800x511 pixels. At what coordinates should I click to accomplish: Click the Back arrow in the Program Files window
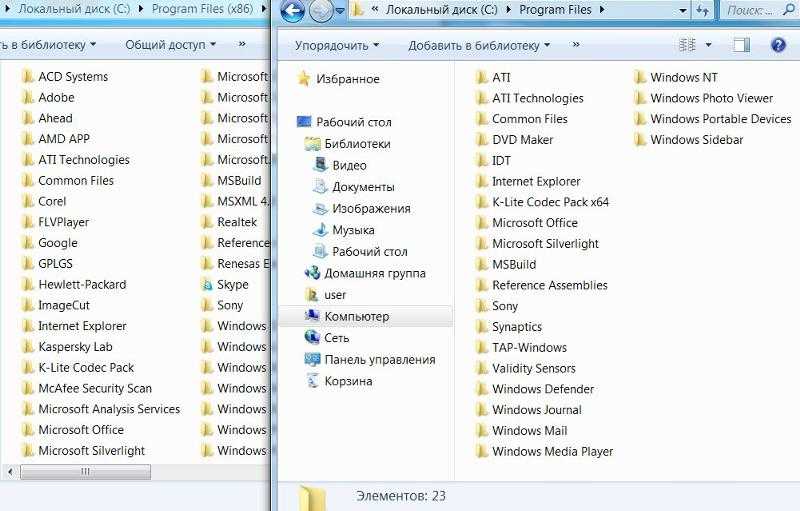[293, 11]
